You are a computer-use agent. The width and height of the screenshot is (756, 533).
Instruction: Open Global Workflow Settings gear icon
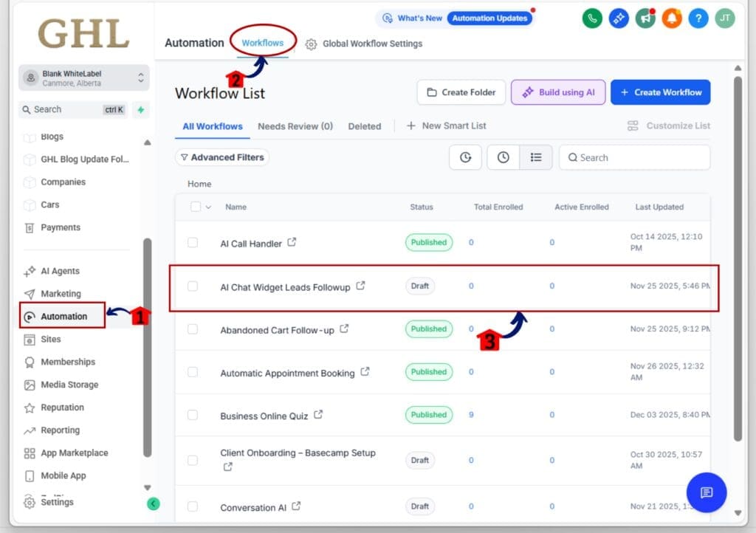point(311,44)
